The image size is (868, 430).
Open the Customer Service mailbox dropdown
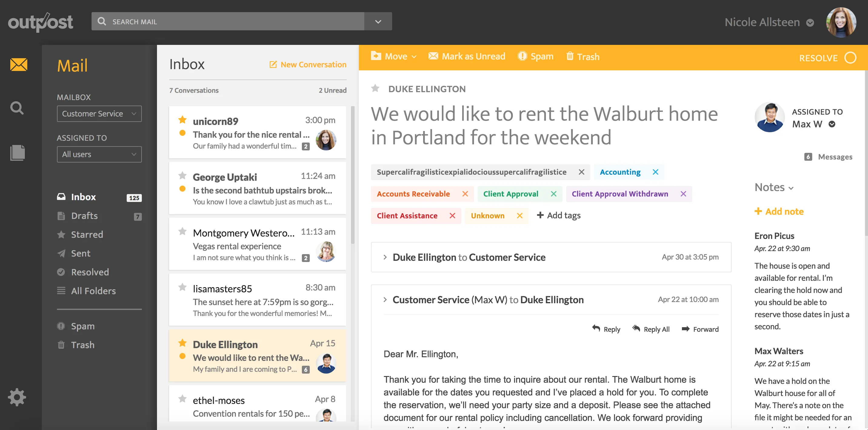[x=99, y=114]
